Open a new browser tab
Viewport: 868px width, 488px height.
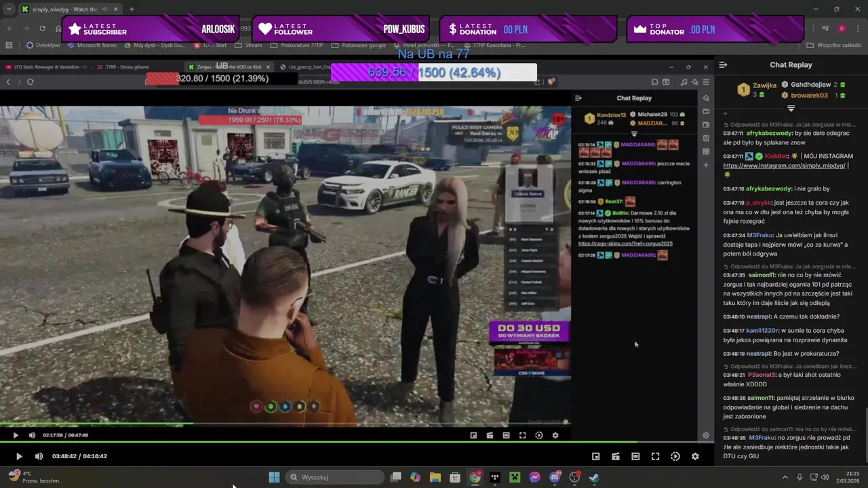(132, 9)
